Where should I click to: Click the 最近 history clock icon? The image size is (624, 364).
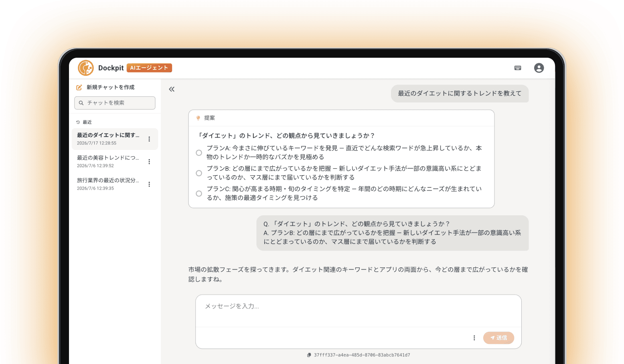78,122
